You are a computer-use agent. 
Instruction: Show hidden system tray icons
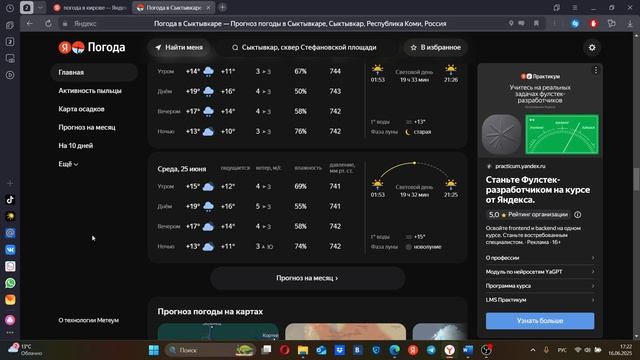pos(533,350)
